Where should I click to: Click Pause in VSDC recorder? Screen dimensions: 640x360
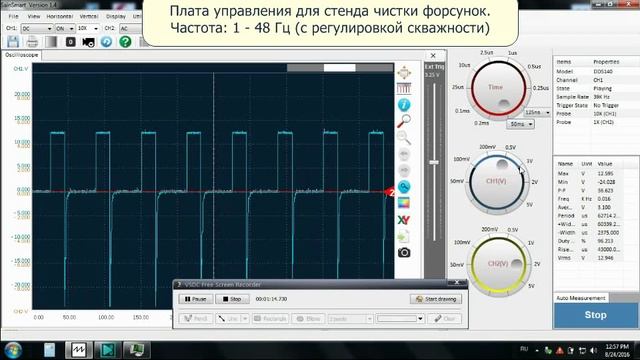click(196, 299)
